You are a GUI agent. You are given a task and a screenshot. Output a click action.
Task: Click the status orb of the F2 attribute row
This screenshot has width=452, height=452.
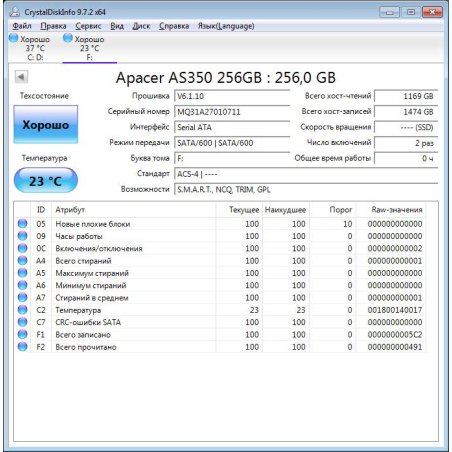(22, 347)
